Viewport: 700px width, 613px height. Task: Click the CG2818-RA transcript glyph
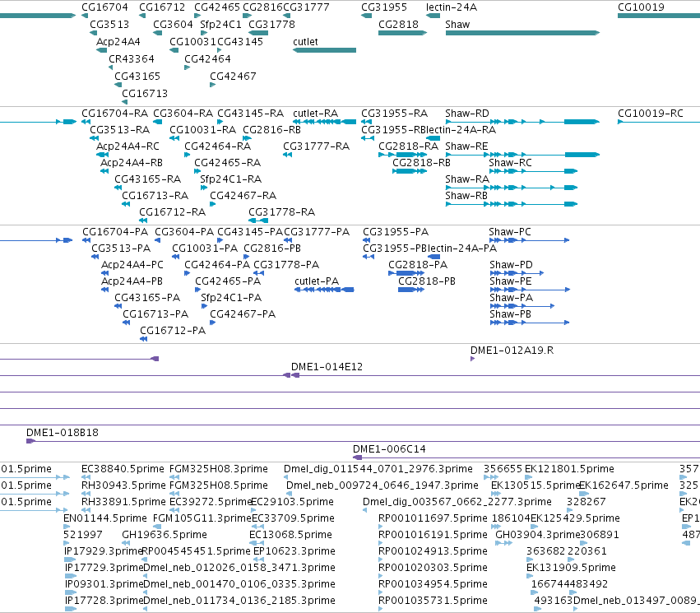[403, 155]
